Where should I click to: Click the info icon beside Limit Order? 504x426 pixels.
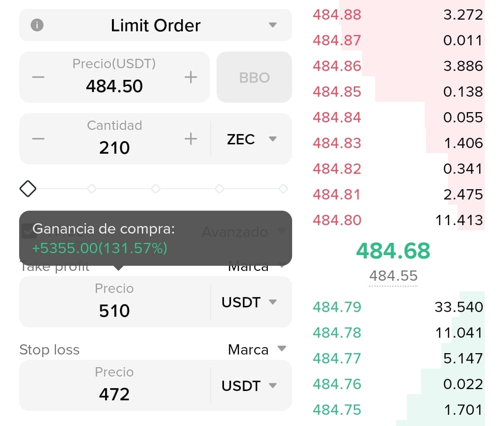point(37,25)
